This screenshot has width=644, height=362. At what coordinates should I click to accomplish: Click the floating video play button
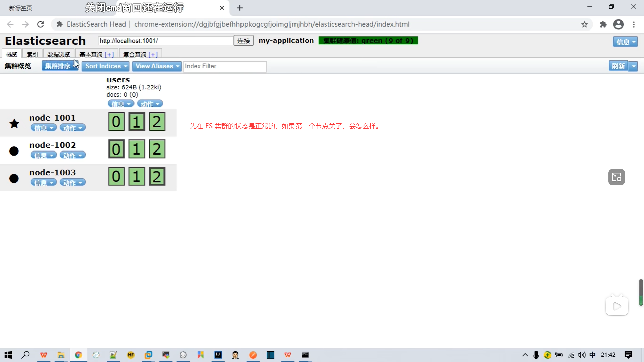point(617,306)
